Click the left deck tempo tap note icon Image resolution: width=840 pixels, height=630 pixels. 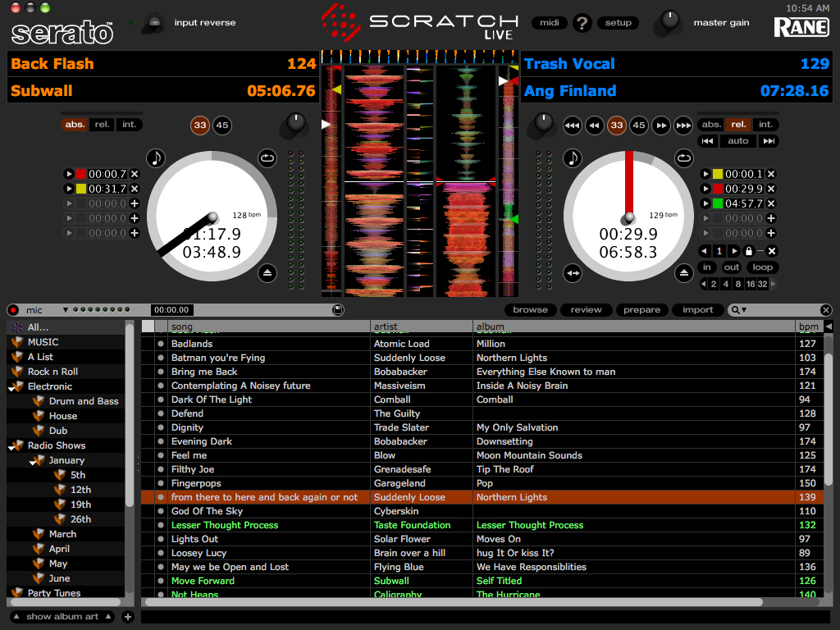[156, 158]
